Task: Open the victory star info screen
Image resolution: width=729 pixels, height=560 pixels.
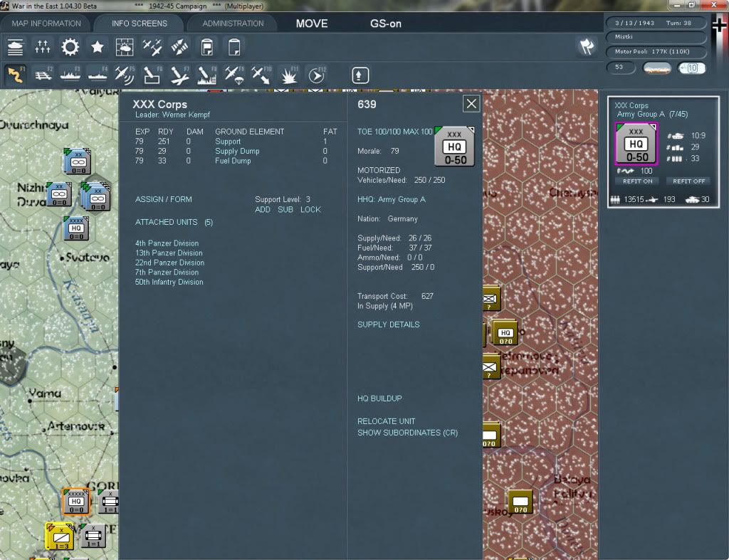Action: (97, 47)
